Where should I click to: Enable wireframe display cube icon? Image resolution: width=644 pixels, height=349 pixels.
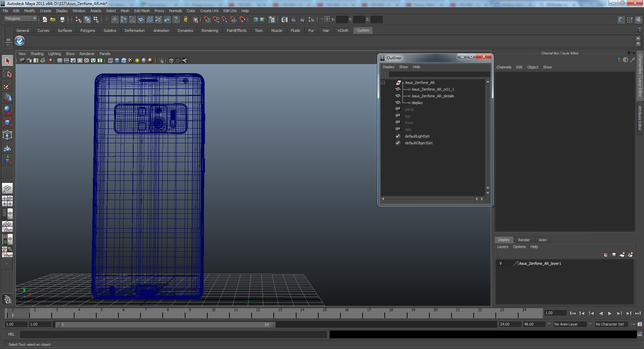110,60
